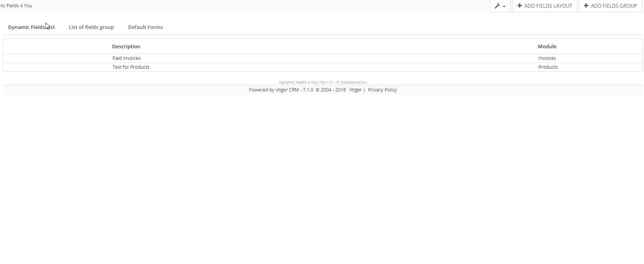The image size is (644, 264).
Task: Switch to the Dynamic Fields List tab
Action: click(x=31, y=27)
